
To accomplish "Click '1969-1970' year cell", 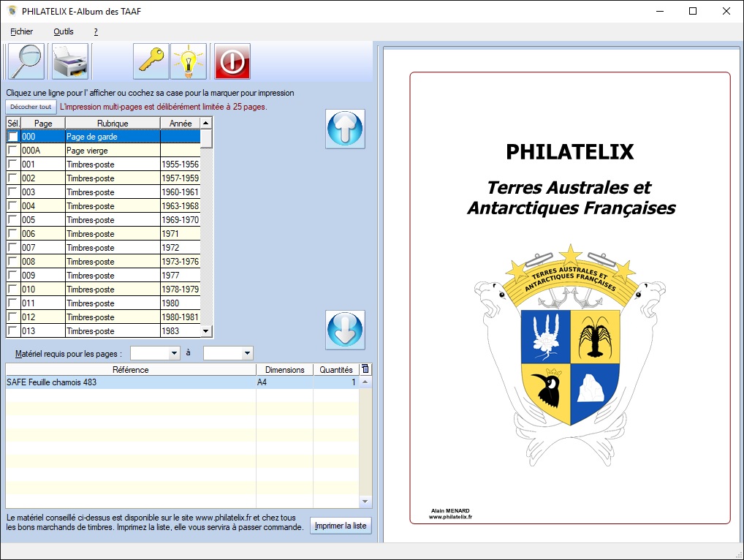I will pyautogui.click(x=181, y=220).
